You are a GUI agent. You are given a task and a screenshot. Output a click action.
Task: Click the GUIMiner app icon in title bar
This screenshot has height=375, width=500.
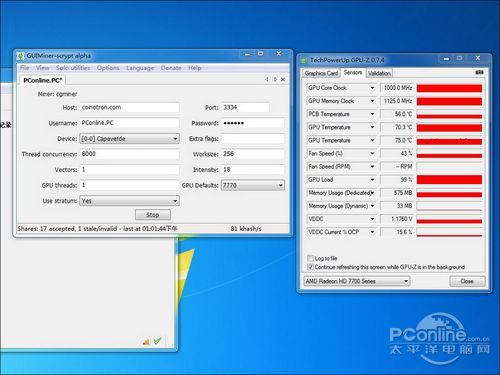pos(21,56)
